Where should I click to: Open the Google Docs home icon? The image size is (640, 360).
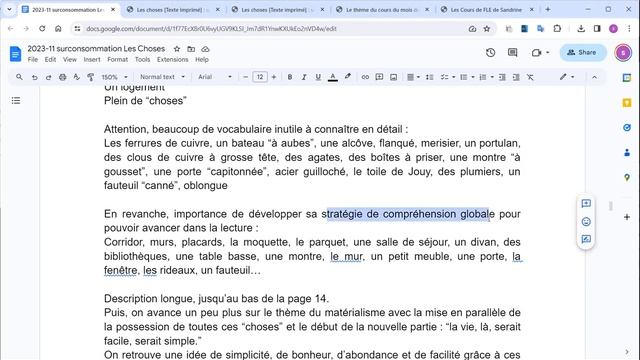coord(16,54)
